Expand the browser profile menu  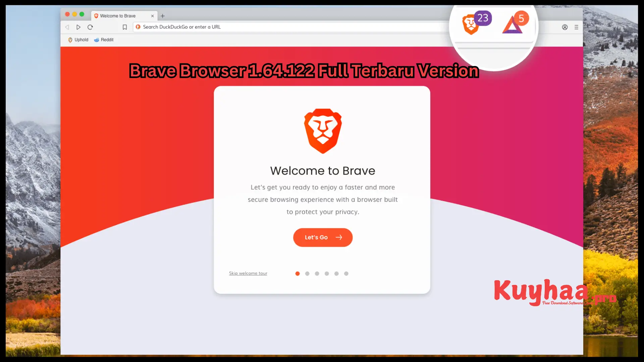coord(565,27)
